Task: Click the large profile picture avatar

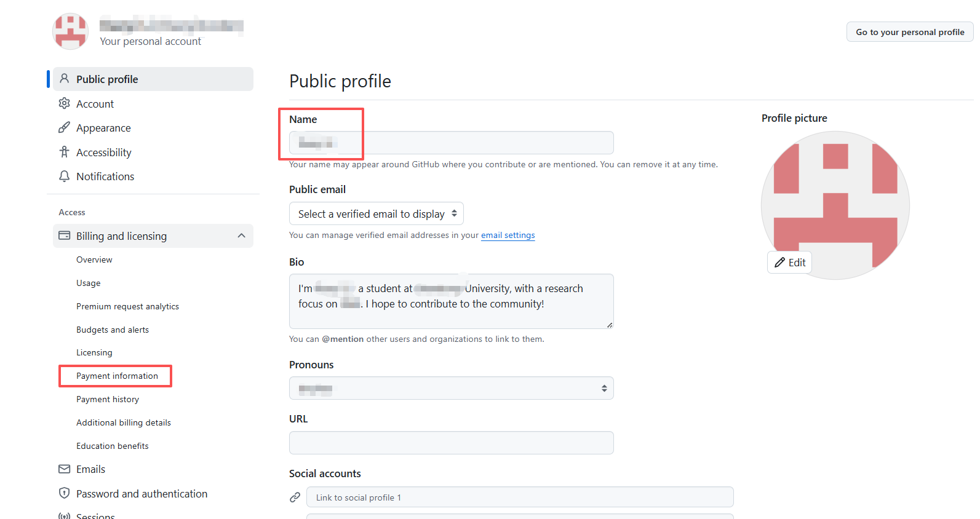Action: pyautogui.click(x=835, y=205)
